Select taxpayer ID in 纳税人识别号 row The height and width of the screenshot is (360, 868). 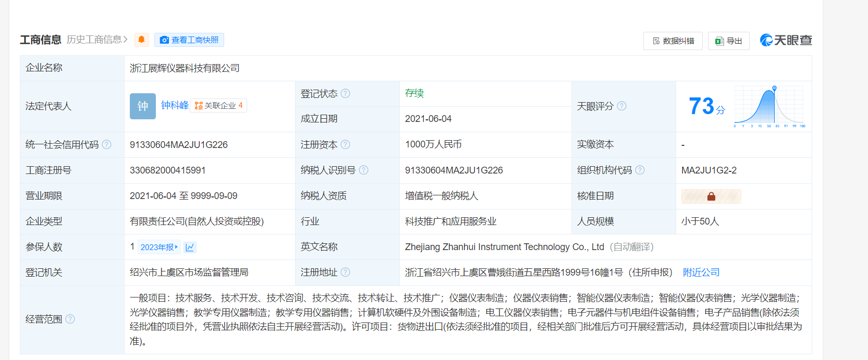[454, 170]
